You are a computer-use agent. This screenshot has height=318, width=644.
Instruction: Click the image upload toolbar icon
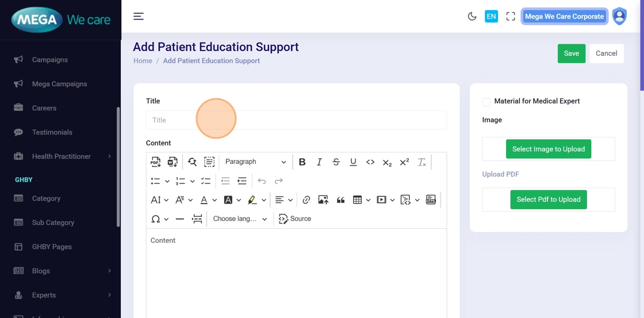click(x=323, y=200)
